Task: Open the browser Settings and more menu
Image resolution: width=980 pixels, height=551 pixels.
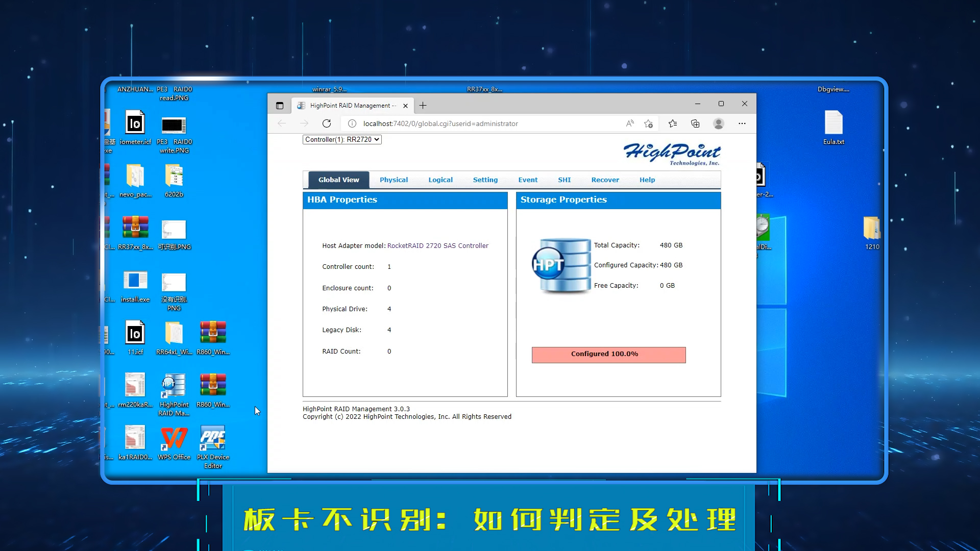Action: coord(742,123)
